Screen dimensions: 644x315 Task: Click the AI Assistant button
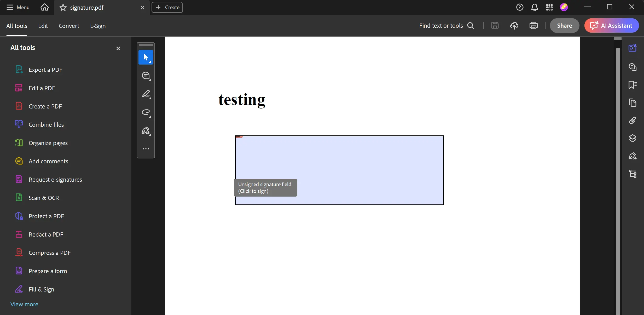point(612,25)
